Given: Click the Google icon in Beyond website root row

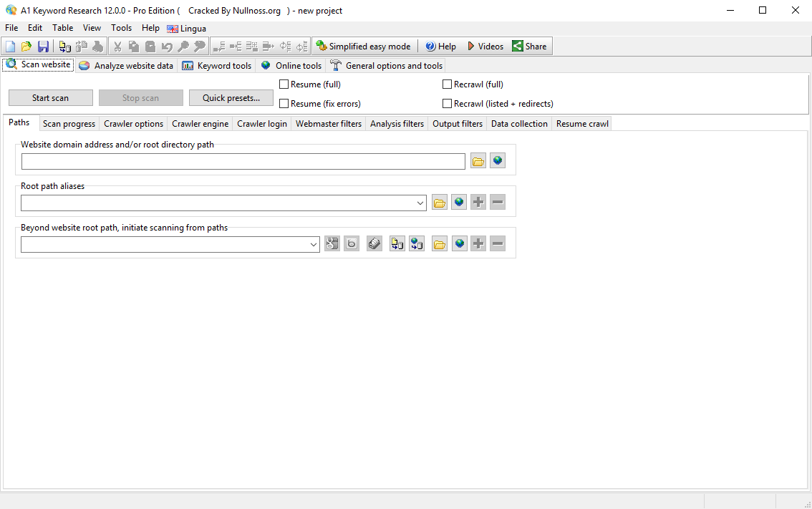Looking at the screenshot, I should [332, 244].
